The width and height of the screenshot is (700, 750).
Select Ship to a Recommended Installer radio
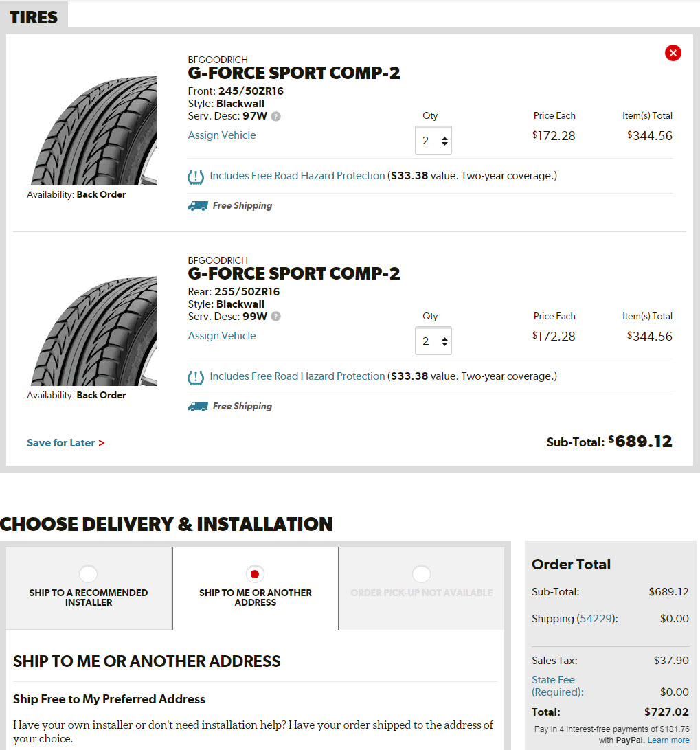[88, 573]
